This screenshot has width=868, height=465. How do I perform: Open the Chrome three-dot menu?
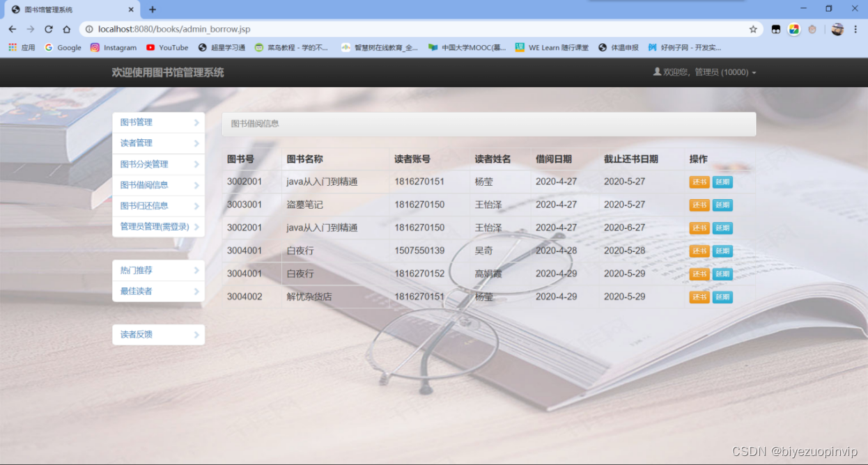(855, 29)
